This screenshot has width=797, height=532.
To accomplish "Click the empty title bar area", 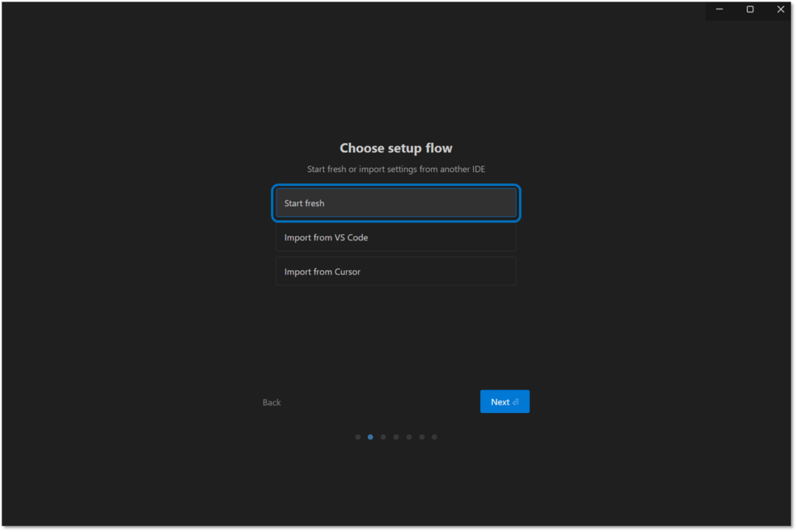I will [350, 9].
